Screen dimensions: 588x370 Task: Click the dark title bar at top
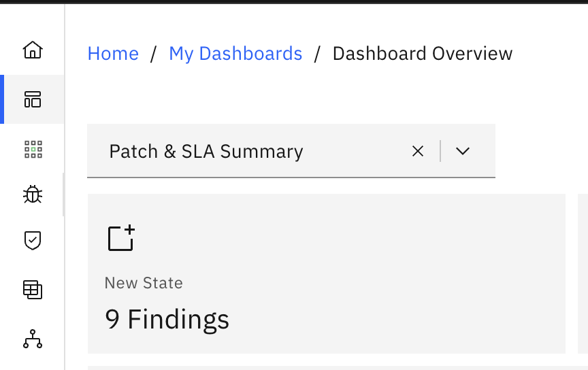click(294, 2)
